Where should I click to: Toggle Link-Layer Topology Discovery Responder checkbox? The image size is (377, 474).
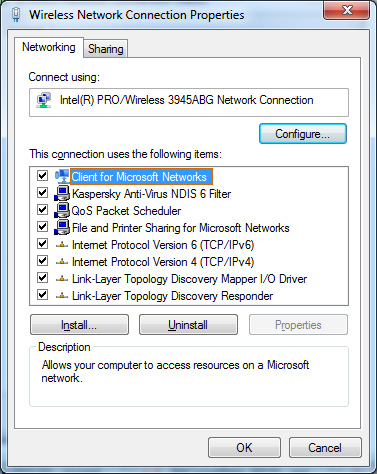42,294
